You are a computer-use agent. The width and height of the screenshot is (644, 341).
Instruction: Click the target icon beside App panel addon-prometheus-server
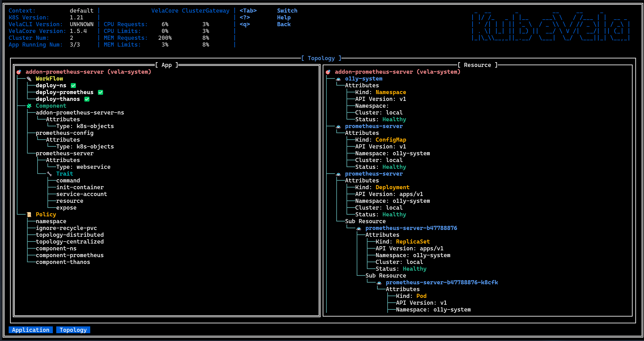(19, 72)
